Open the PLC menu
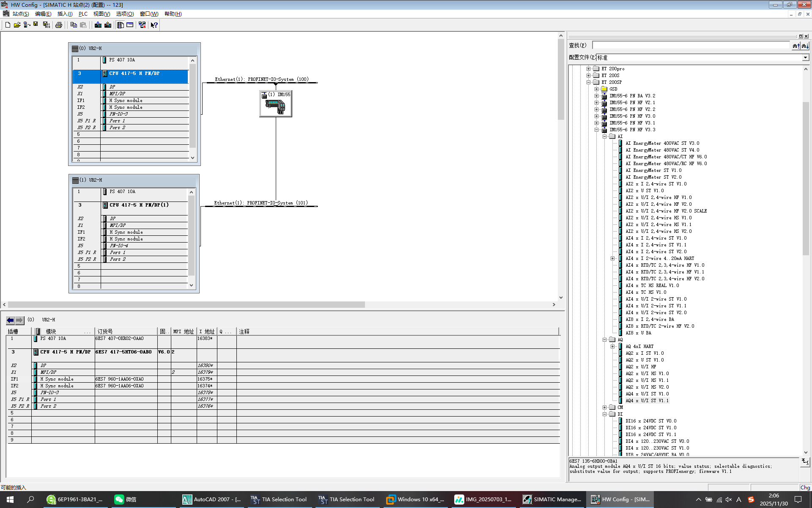812x508 pixels. pos(83,14)
